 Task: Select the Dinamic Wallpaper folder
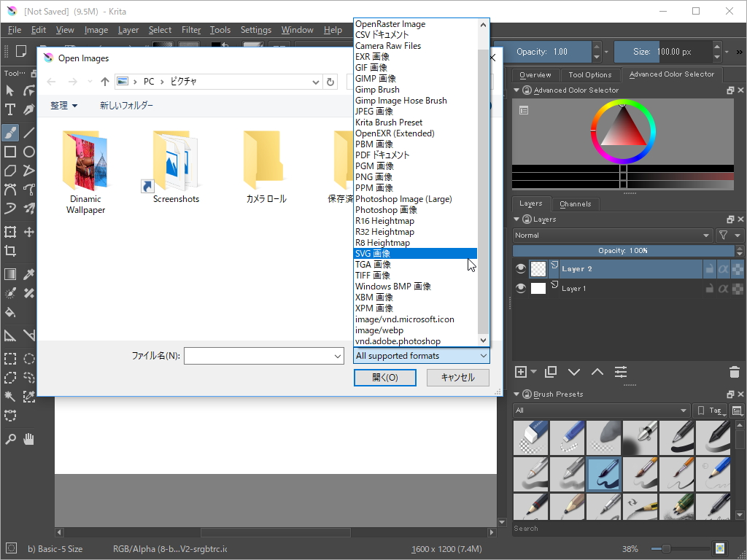click(x=85, y=173)
